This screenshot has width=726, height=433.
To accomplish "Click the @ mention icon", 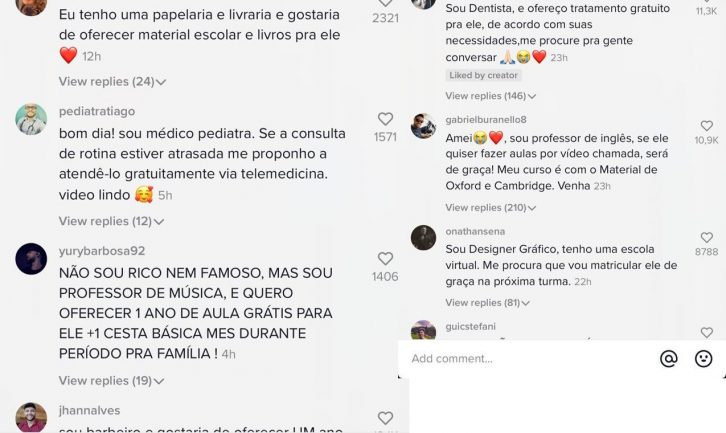I will (x=669, y=358).
